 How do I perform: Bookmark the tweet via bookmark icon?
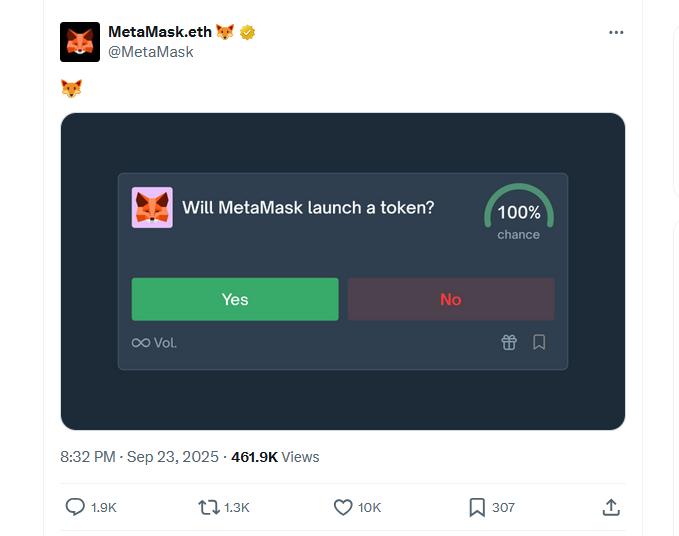click(477, 507)
